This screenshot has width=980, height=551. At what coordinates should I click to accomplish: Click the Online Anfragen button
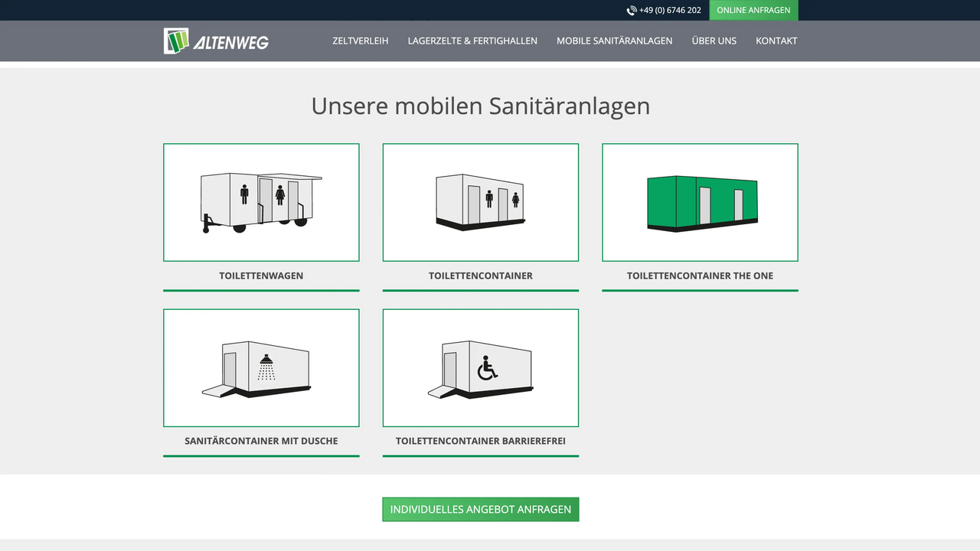(753, 10)
